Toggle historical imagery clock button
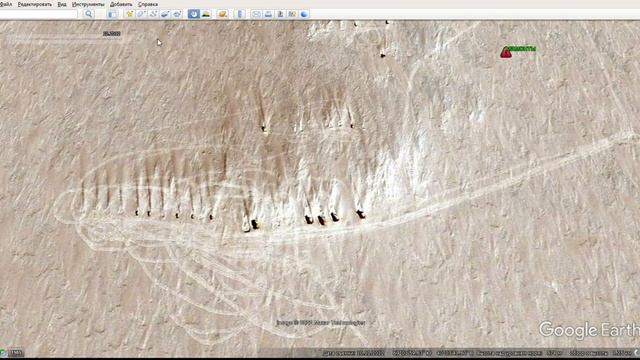640x360 pixels. click(x=193, y=14)
